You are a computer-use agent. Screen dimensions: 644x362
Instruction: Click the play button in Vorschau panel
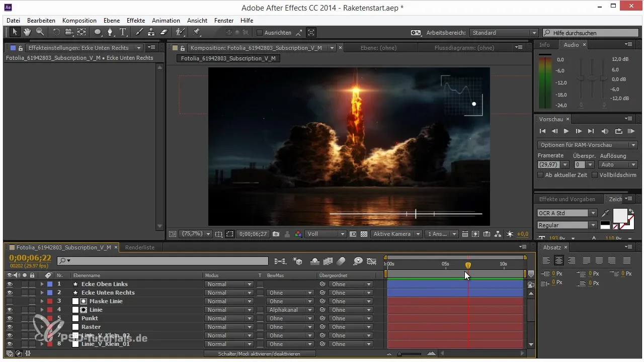[x=567, y=131]
